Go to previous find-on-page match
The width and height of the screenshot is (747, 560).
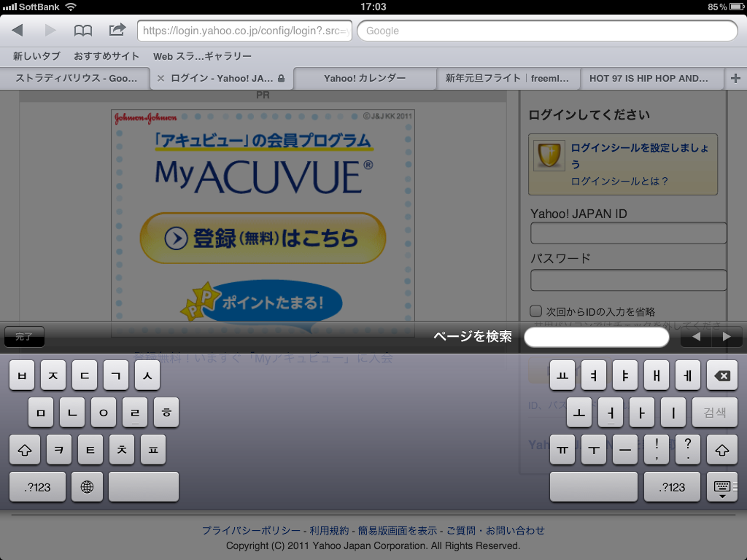tap(696, 337)
